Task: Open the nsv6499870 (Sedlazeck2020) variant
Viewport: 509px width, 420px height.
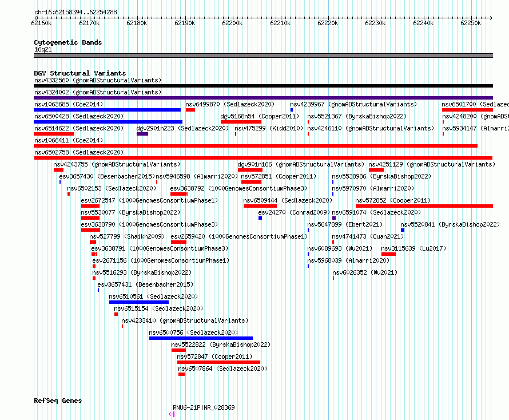Action: pos(230,104)
